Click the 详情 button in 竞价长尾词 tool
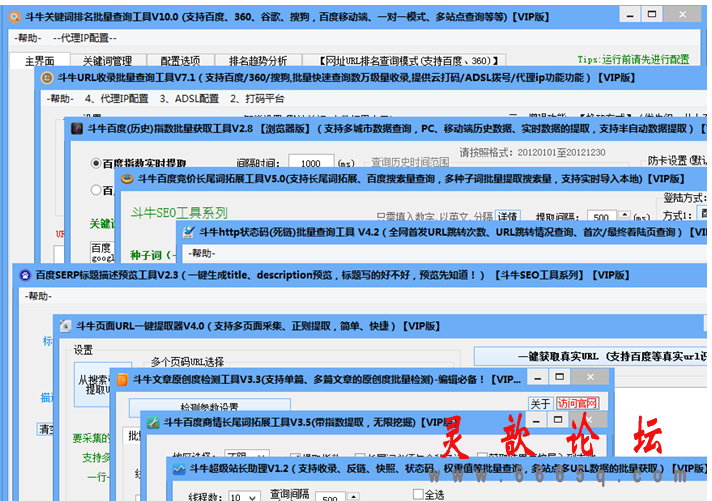The image size is (712, 501). [x=507, y=215]
